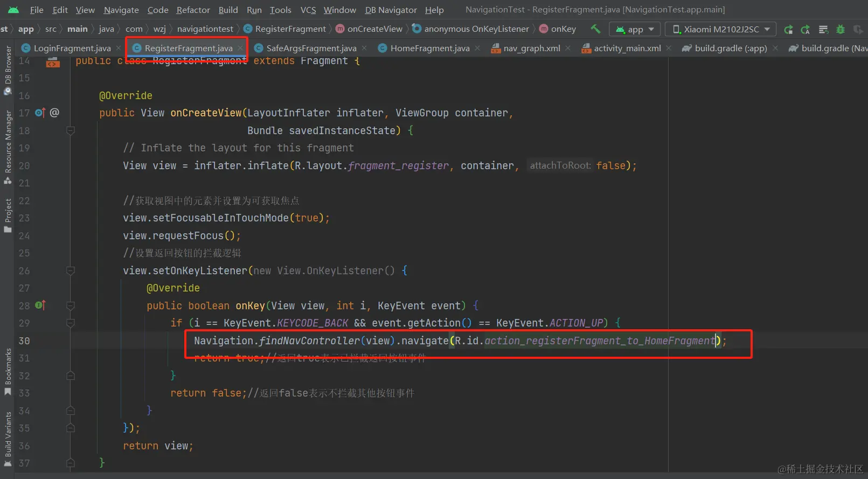Click the Android Studio logo icon
Screen dimensions: 868x479
click(13, 10)
